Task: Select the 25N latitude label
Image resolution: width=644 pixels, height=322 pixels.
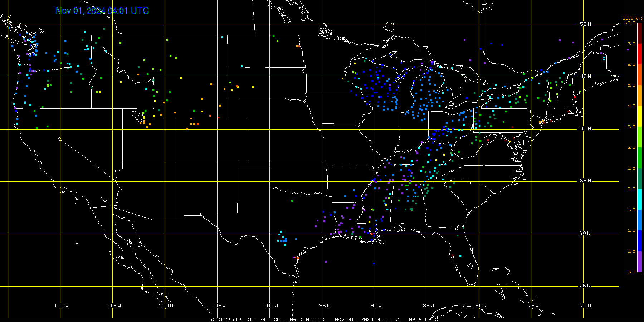Action: click(586, 286)
